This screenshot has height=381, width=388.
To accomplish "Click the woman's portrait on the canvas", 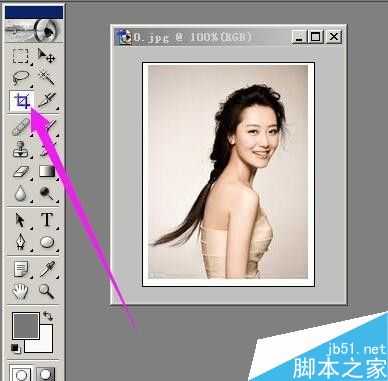I will [x=228, y=173].
